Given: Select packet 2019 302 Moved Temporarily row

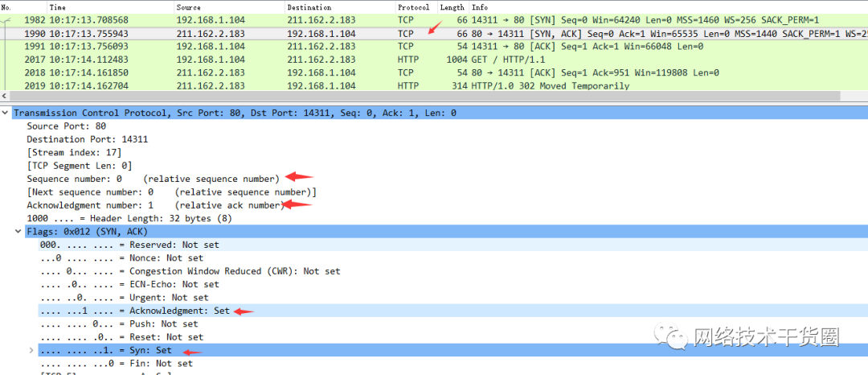Looking at the screenshot, I should coord(434,86).
